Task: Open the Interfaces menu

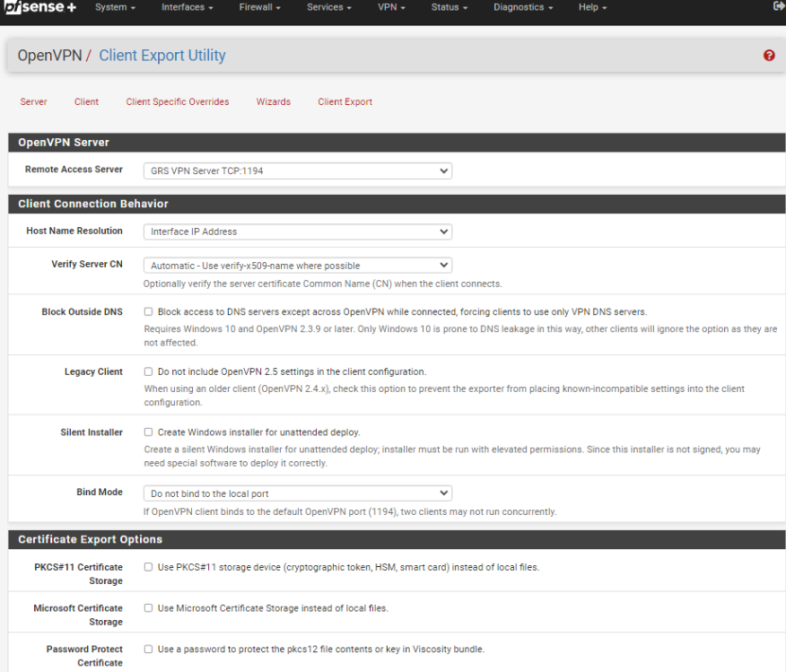Action: coord(187,7)
